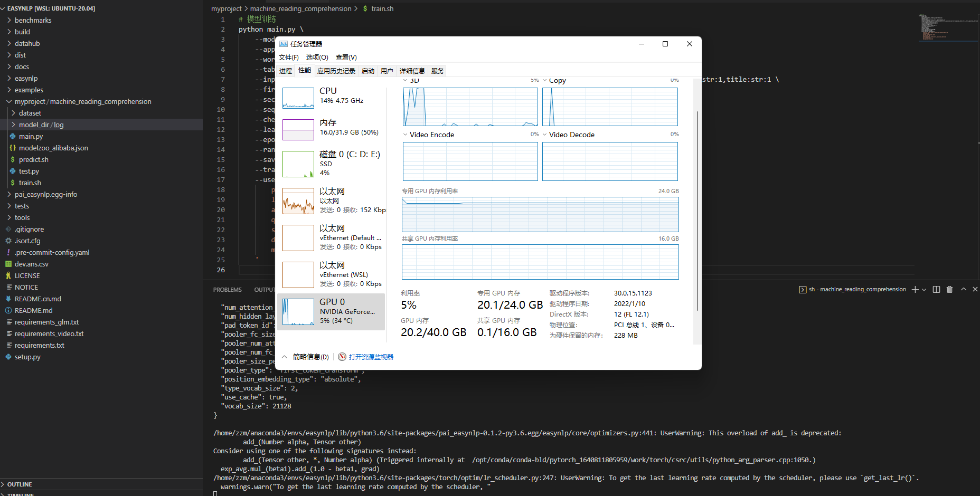This screenshot has height=496, width=980.
Task: Open requirements_video.txt file
Action: (101, 333)
